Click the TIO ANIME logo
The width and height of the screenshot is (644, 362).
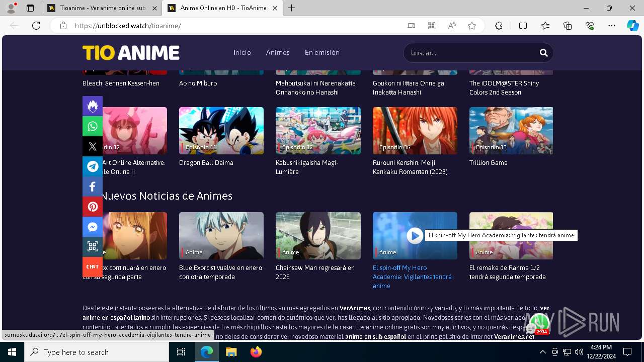[131, 53]
